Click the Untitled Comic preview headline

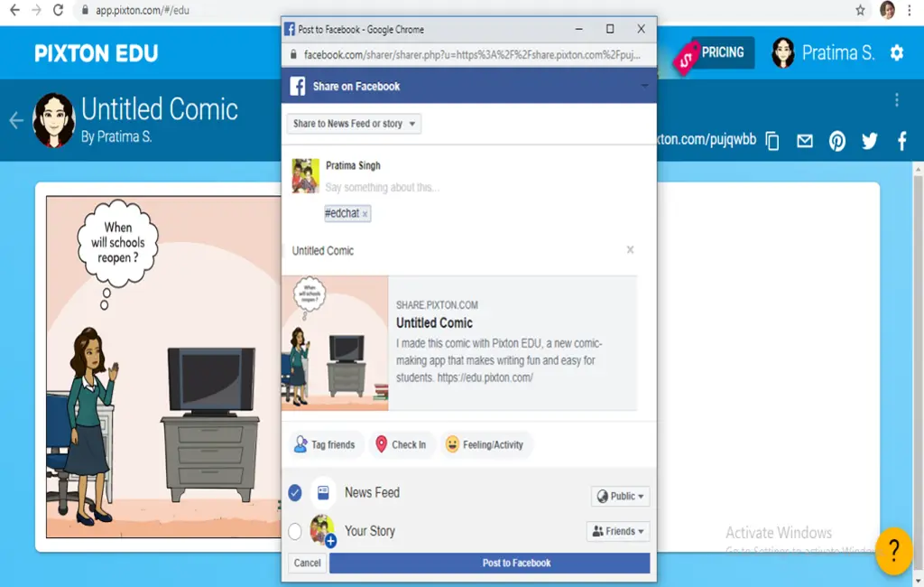click(434, 323)
